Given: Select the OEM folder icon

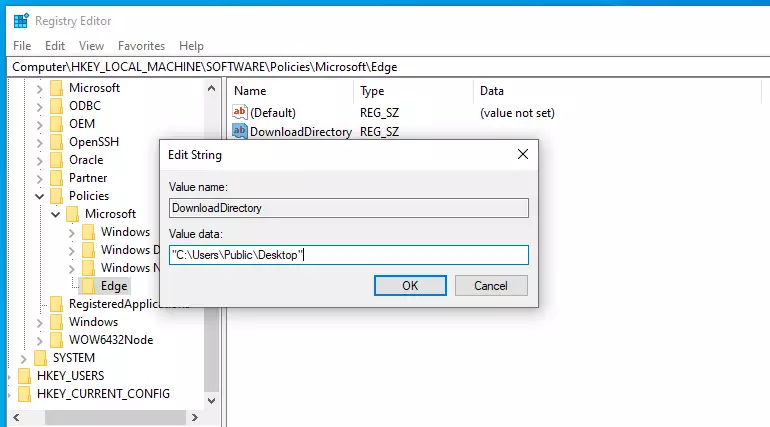Looking at the screenshot, I should pyautogui.click(x=56, y=124).
